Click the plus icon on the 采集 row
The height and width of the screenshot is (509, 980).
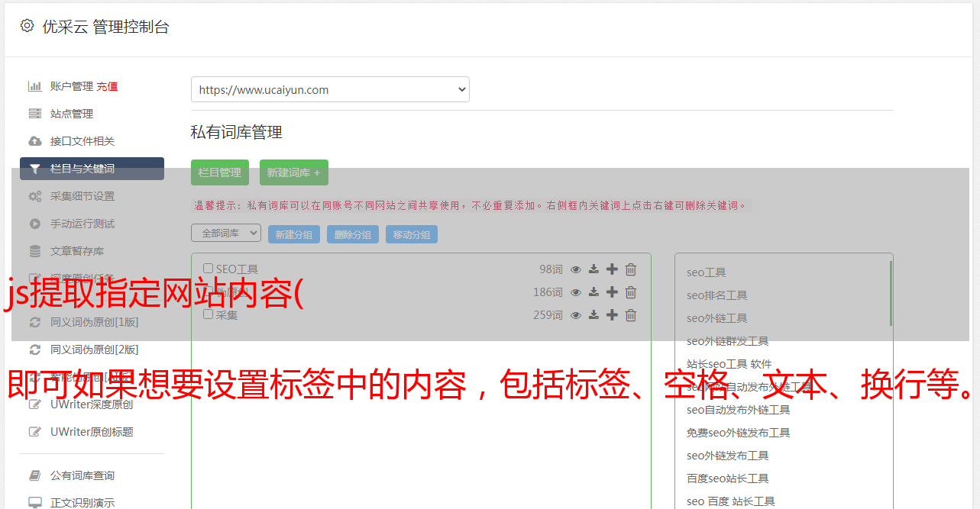point(612,315)
